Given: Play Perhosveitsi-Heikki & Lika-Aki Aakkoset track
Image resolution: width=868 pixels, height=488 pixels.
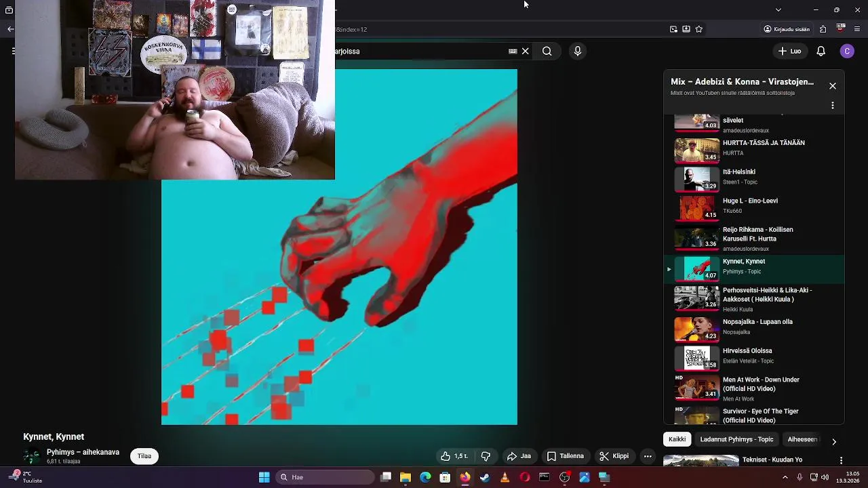Looking at the screenshot, I should tap(754, 299).
